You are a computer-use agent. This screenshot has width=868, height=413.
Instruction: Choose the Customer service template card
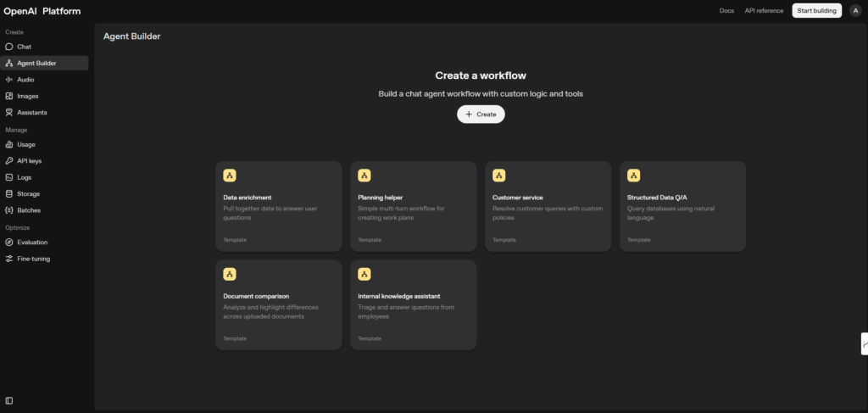tap(548, 206)
